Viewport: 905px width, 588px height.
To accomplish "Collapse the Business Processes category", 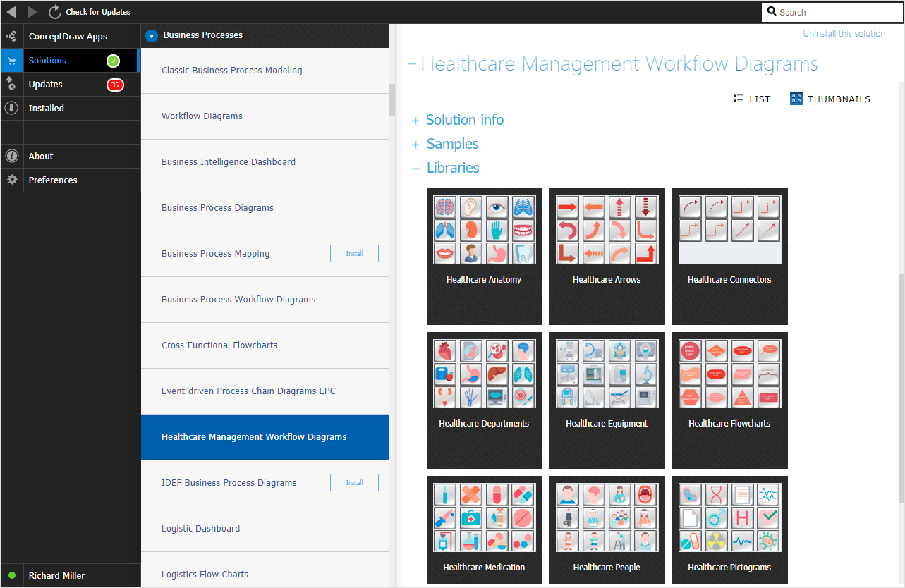I will 152,35.
